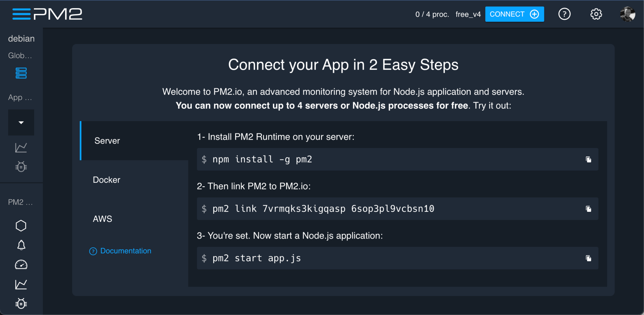The height and width of the screenshot is (315, 644).
Task: Click the blue CONNECT button
Action: [x=514, y=14]
